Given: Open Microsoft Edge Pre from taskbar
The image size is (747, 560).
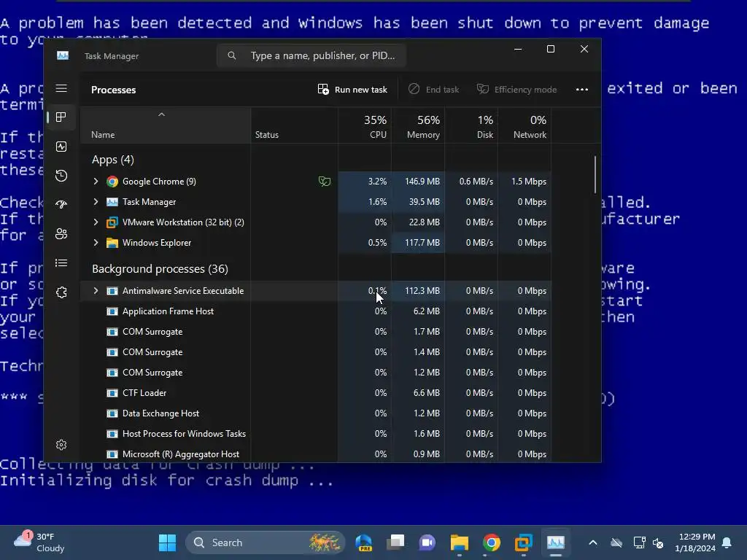Looking at the screenshot, I should pos(363,542).
